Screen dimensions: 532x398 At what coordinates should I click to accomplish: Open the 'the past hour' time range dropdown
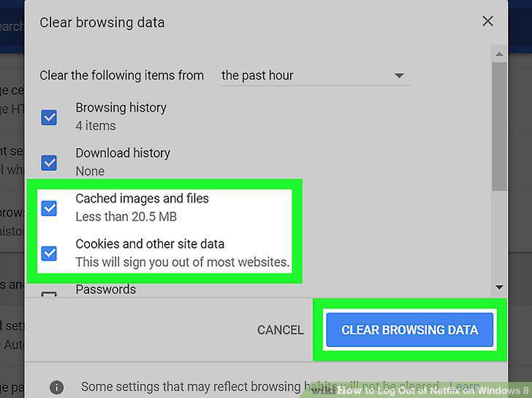click(315, 75)
